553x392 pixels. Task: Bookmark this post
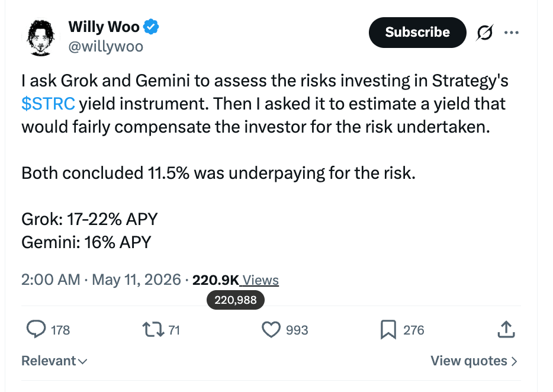pos(388,330)
